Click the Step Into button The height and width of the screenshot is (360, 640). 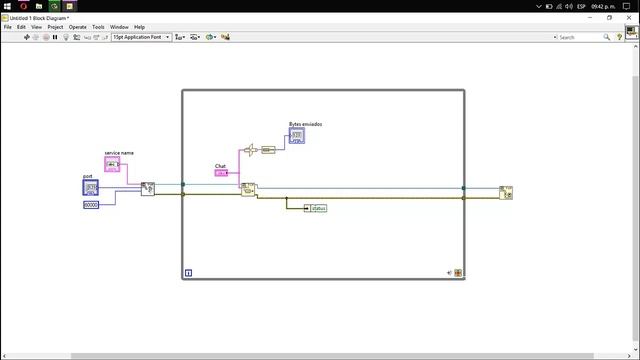87,37
